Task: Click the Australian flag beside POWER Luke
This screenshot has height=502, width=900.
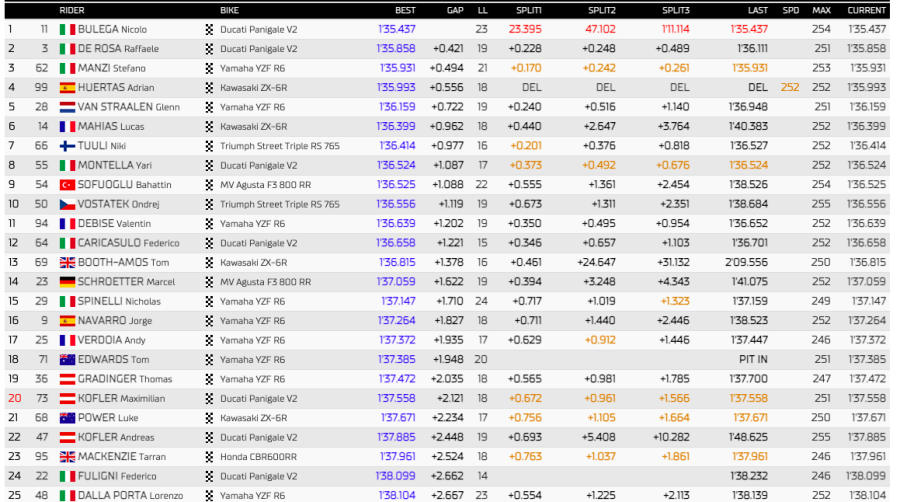Action: point(67,418)
